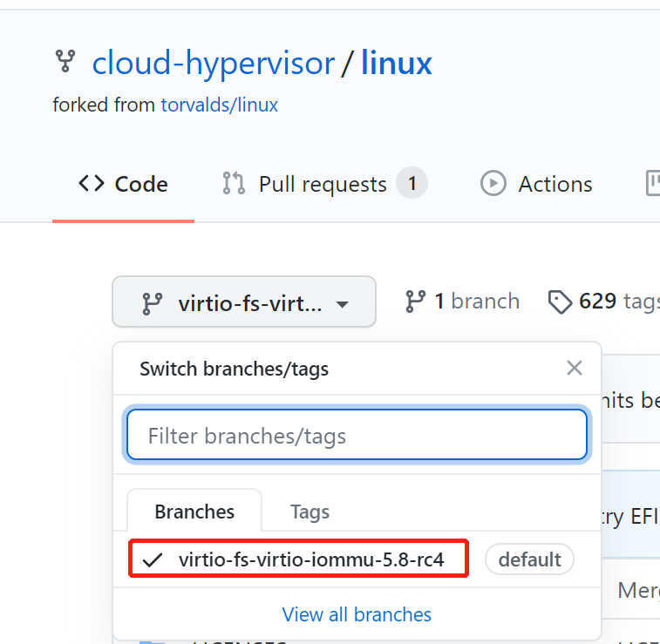The width and height of the screenshot is (660, 644).
Task: Click the pull requests count badge
Action: point(412,183)
